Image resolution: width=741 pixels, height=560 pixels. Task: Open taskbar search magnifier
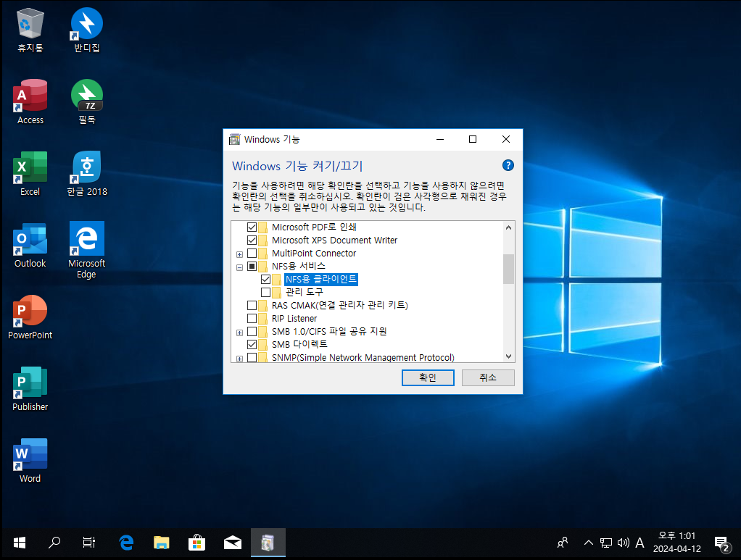[x=54, y=543]
